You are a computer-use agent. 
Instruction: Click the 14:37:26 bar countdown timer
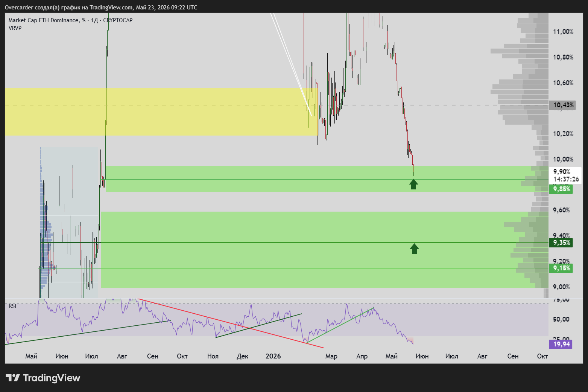coord(566,179)
